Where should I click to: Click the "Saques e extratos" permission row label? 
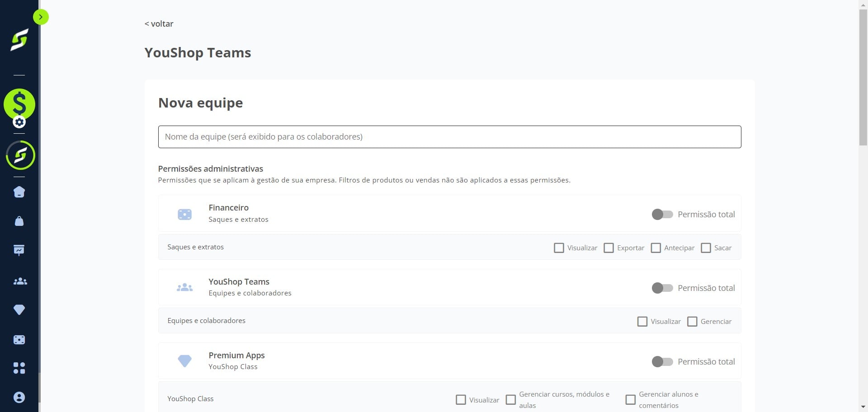coord(195,247)
